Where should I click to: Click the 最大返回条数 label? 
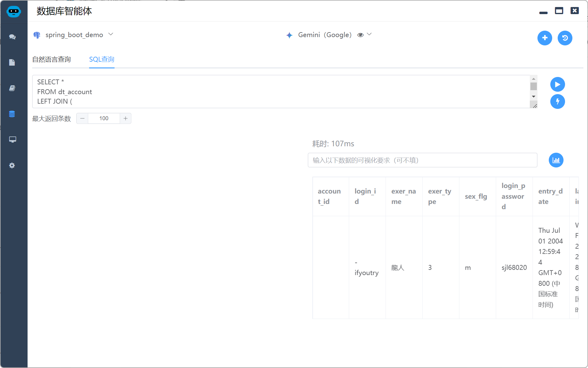(51, 119)
